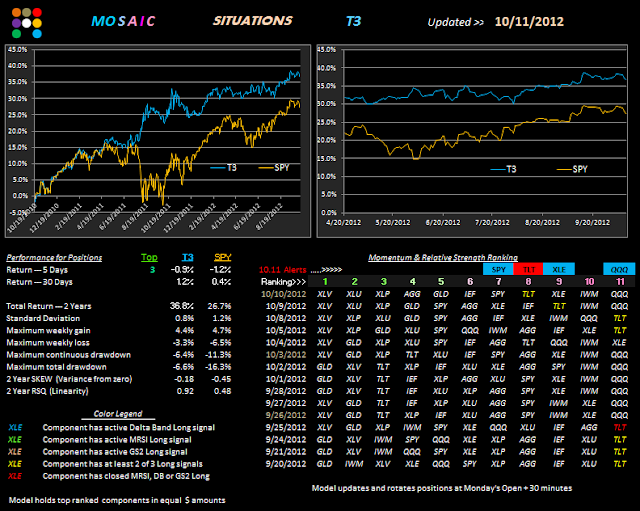Click ranking column header 5
640x511 pixels.
point(441,282)
